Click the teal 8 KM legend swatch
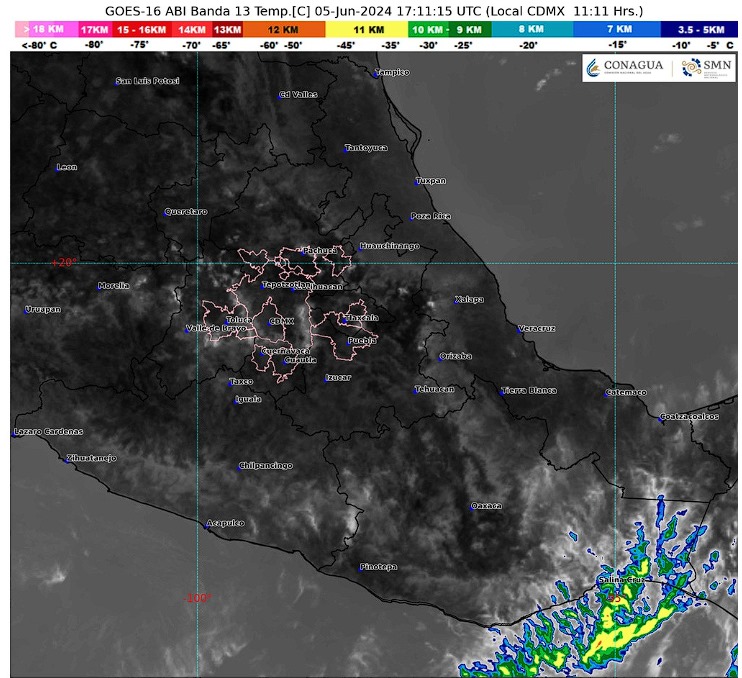The height and width of the screenshot is (678, 742). pos(530,31)
